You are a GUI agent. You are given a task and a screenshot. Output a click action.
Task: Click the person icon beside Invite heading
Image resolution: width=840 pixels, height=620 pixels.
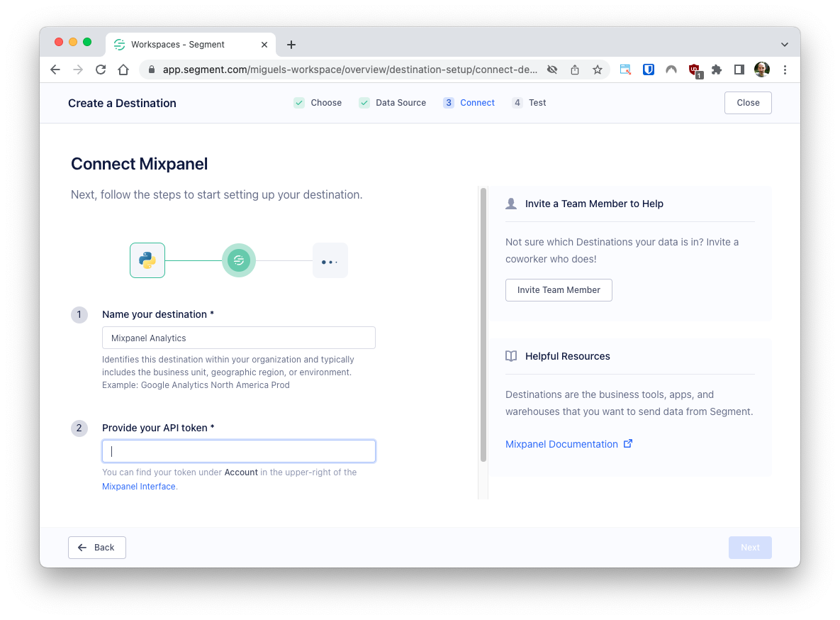click(x=511, y=204)
